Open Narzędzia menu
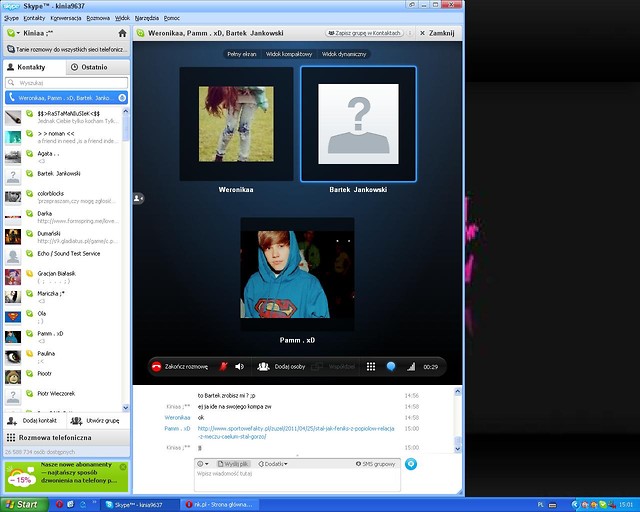Screen dimensions: 640x512 click(x=147, y=18)
